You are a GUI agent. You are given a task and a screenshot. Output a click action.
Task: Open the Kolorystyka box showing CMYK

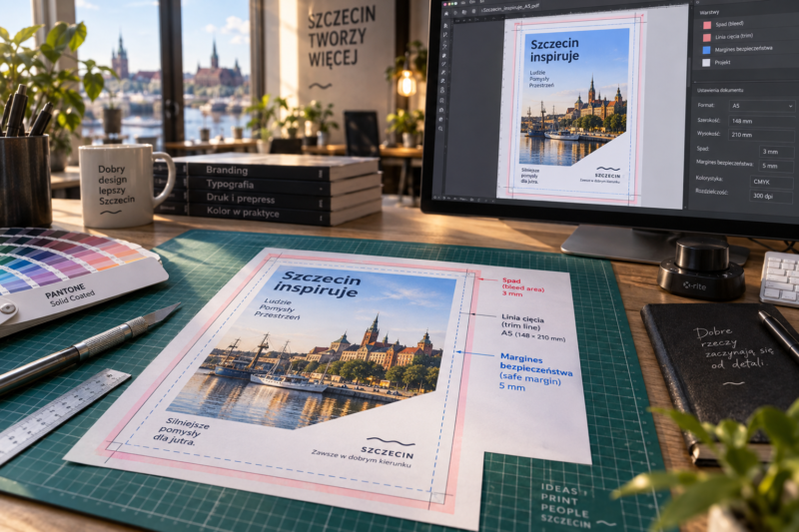771,182
